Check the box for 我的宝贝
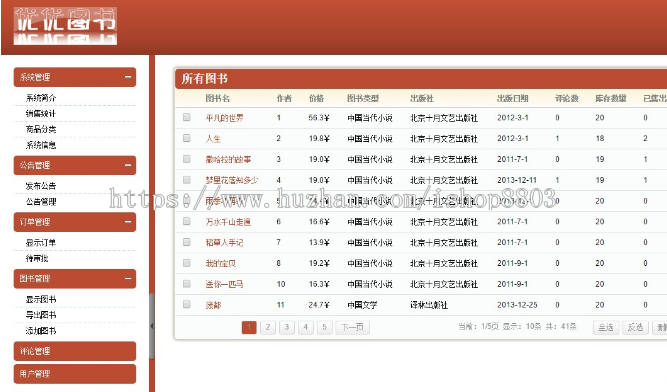Screen dimensions: 667x392 (x=186, y=263)
